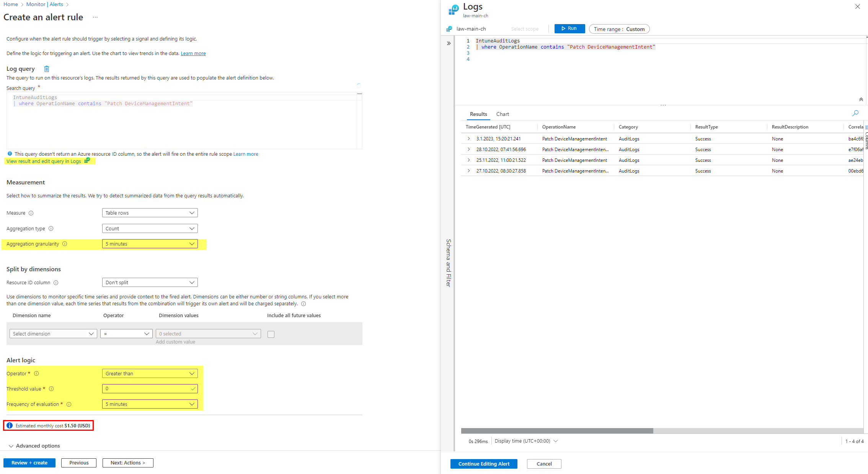Click the ellipsis next to page title
The image size is (868, 474).
tap(95, 17)
